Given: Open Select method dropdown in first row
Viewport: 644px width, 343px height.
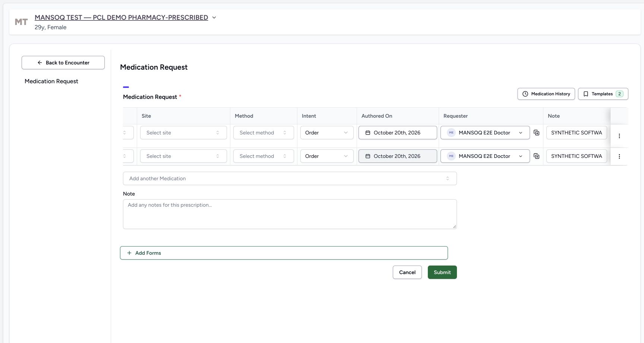Looking at the screenshot, I should tap(263, 133).
